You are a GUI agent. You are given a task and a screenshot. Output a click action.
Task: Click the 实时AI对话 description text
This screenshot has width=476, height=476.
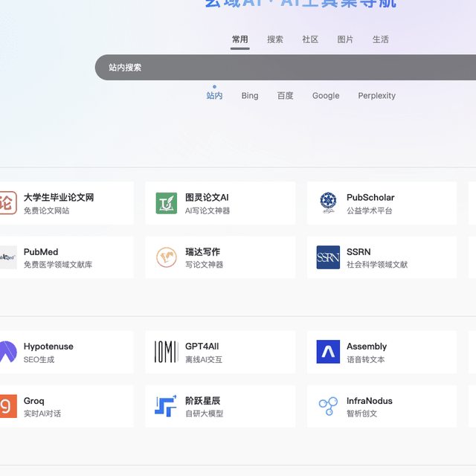click(x=42, y=414)
